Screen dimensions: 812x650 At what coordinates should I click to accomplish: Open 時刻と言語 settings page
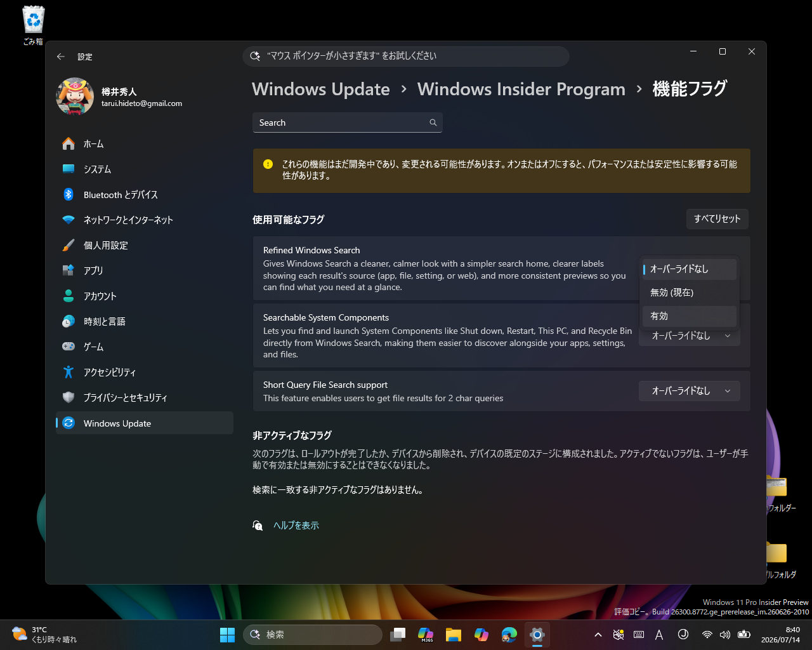[x=145, y=322]
